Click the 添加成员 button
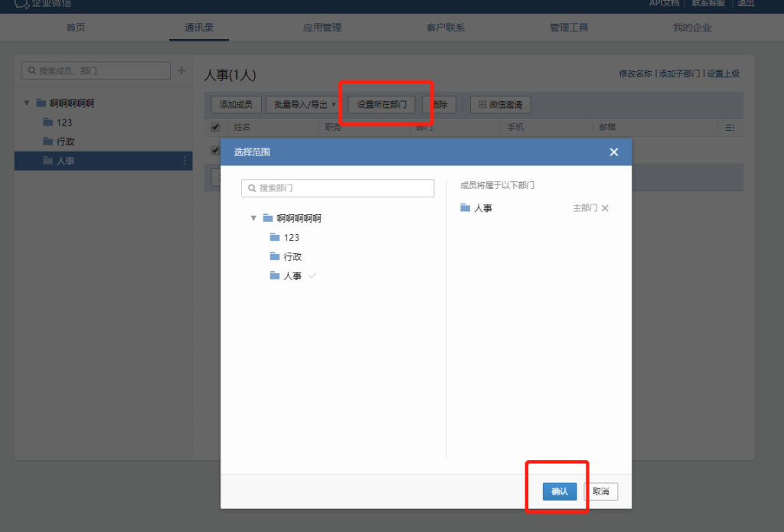Viewport: 784px width, 532px height. 236,105
